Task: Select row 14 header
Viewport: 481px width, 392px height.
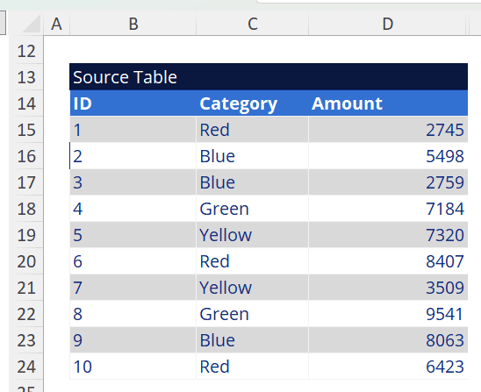Action: [26, 103]
